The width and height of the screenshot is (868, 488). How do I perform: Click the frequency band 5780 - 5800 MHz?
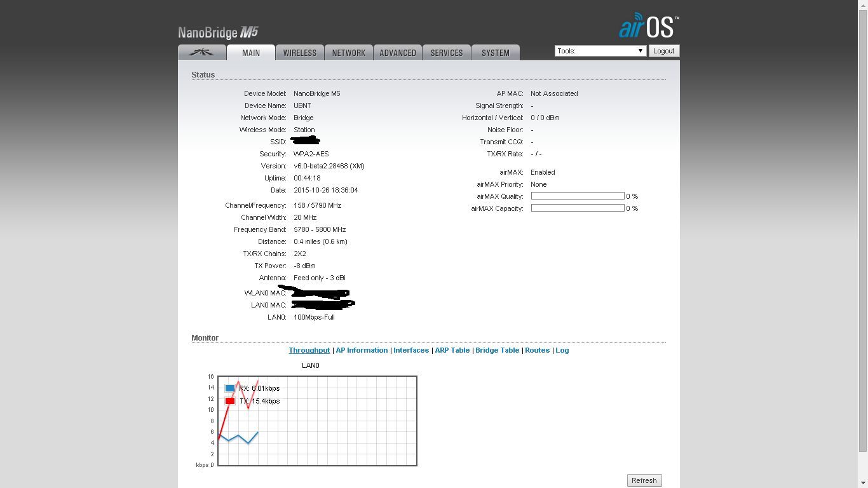pyautogui.click(x=320, y=229)
